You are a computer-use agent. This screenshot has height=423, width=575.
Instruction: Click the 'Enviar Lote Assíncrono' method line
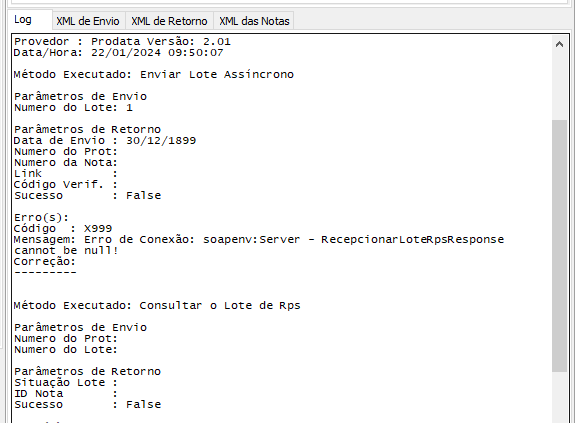(154, 74)
